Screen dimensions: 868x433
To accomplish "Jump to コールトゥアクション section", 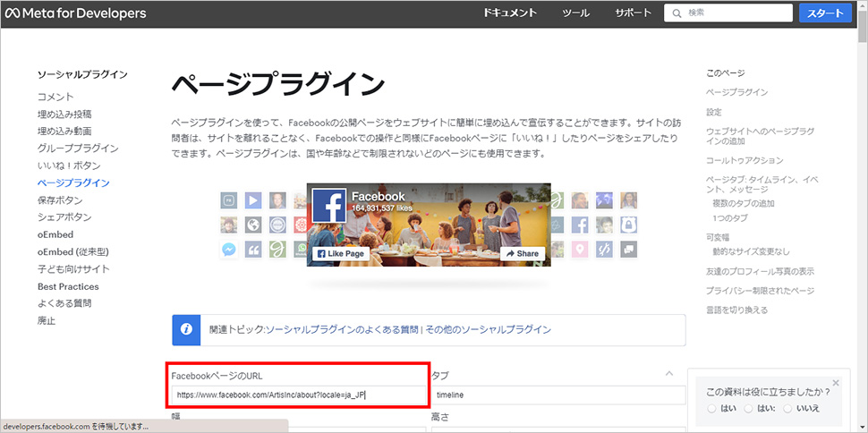I will [745, 160].
